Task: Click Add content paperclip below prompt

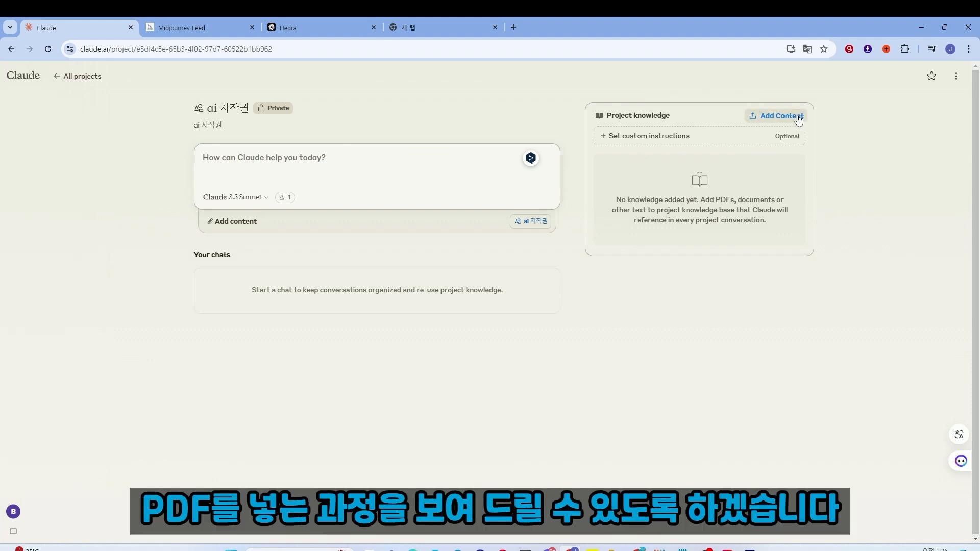Action: click(232, 221)
